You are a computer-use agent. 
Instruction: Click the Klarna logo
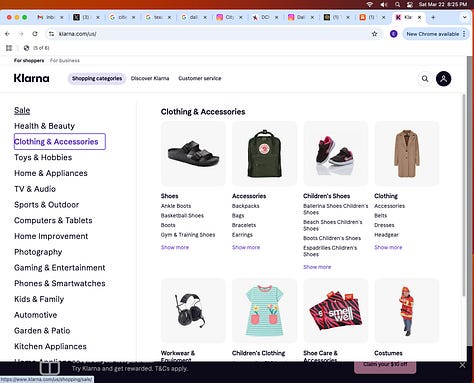pos(32,78)
